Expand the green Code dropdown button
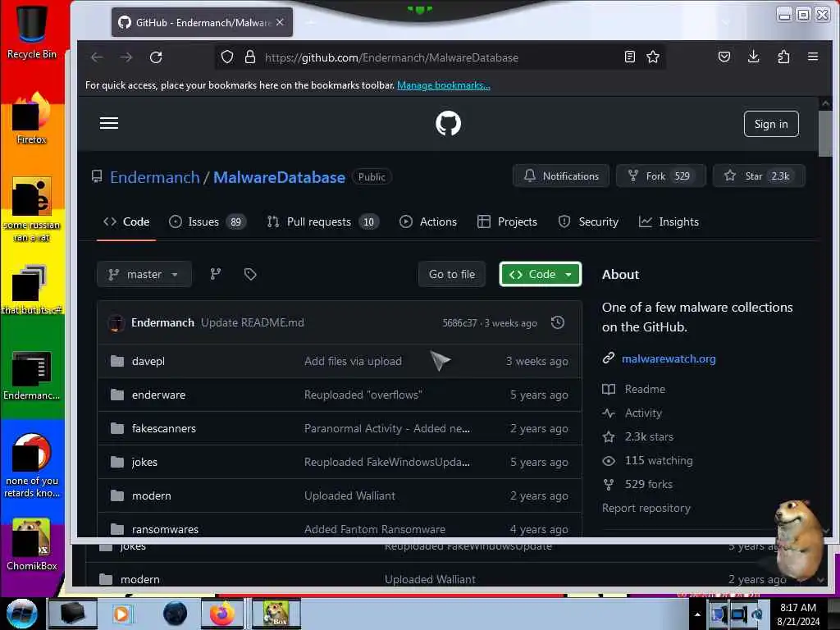Viewport: 840px width, 630px height. [x=540, y=274]
